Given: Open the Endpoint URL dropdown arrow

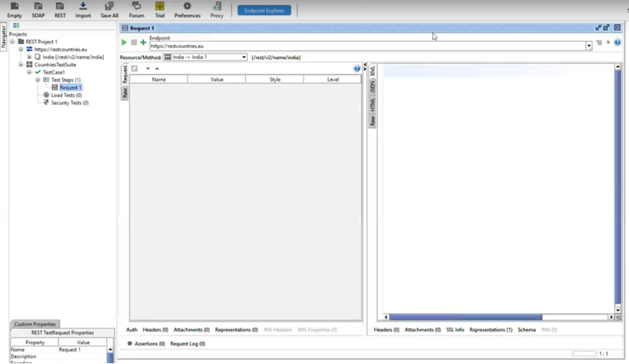Looking at the screenshot, I should click(589, 46).
